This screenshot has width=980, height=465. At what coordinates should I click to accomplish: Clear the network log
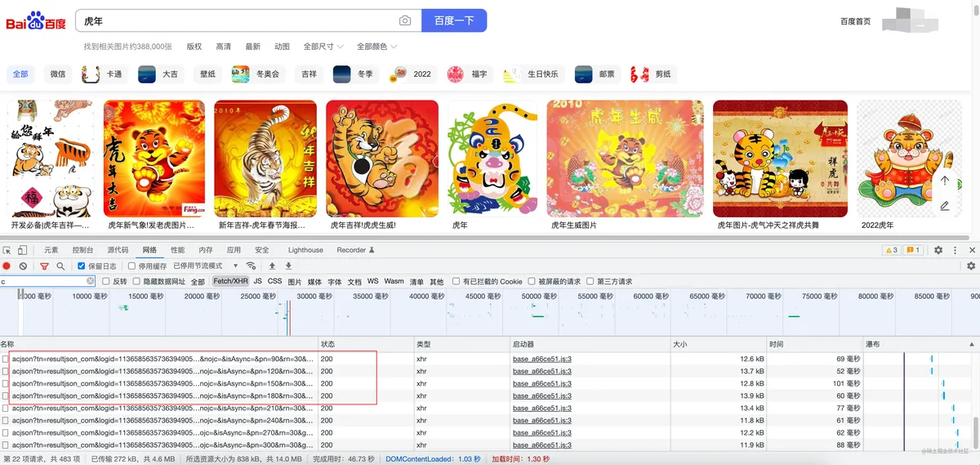(23, 266)
